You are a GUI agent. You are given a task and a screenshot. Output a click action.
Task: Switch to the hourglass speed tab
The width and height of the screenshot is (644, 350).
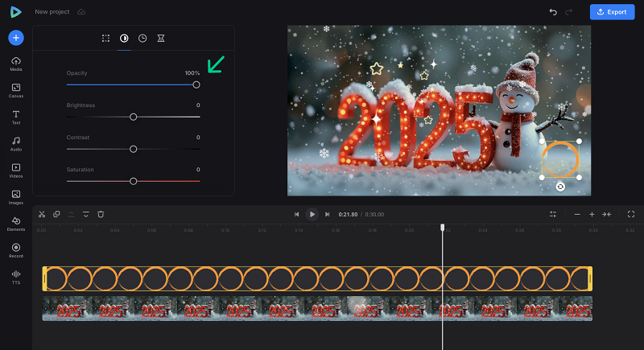coord(161,38)
